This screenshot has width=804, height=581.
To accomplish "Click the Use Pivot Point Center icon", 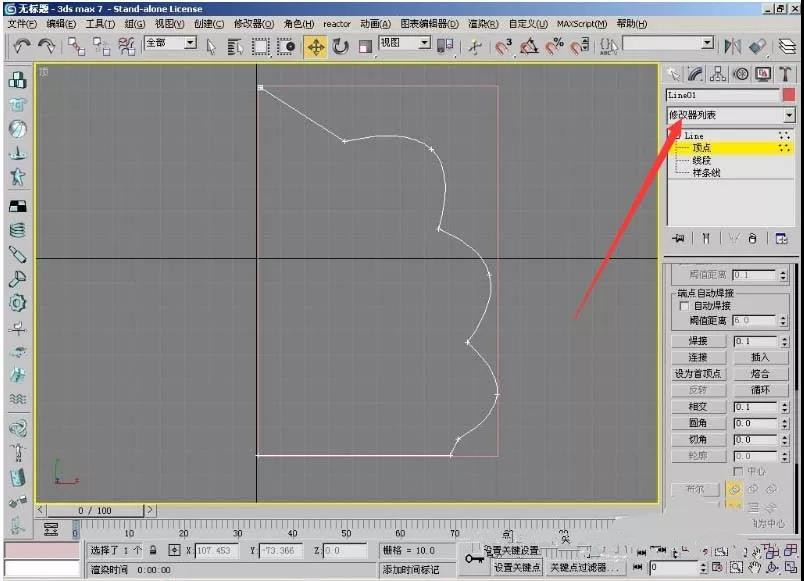I will click(x=445, y=46).
